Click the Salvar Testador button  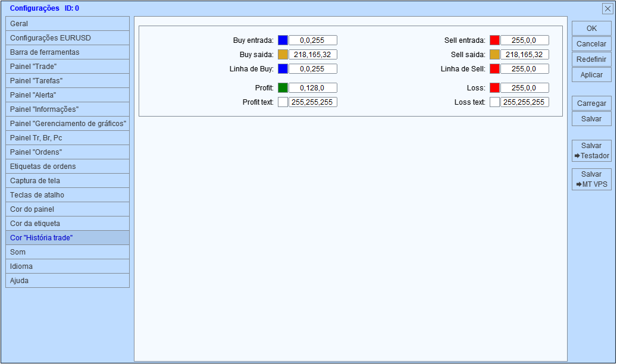coord(591,150)
